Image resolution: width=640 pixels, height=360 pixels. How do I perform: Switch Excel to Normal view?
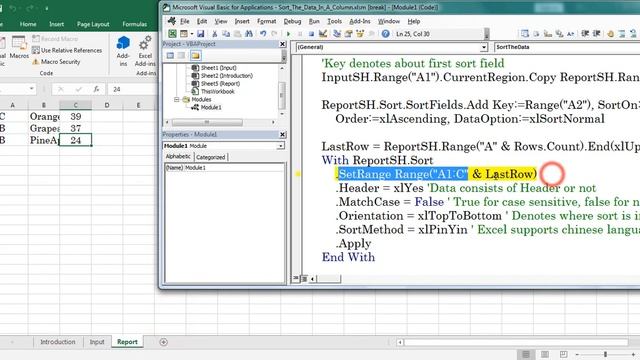pyautogui.click(x=526, y=354)
